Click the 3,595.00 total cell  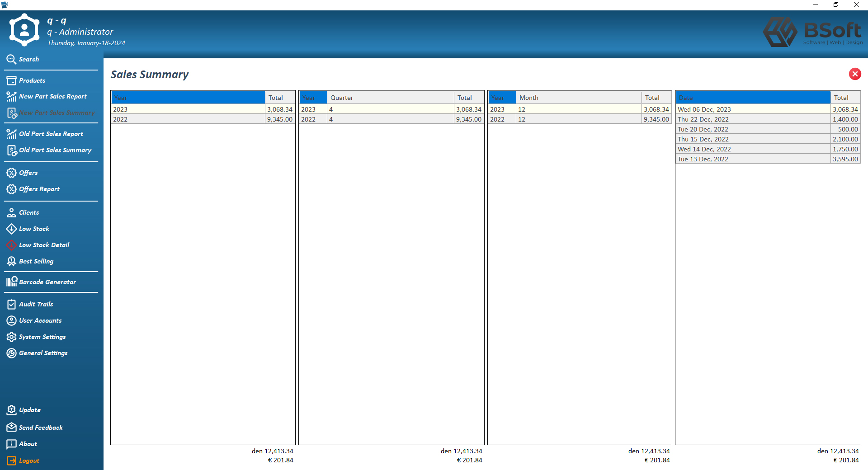pos(845,159)
